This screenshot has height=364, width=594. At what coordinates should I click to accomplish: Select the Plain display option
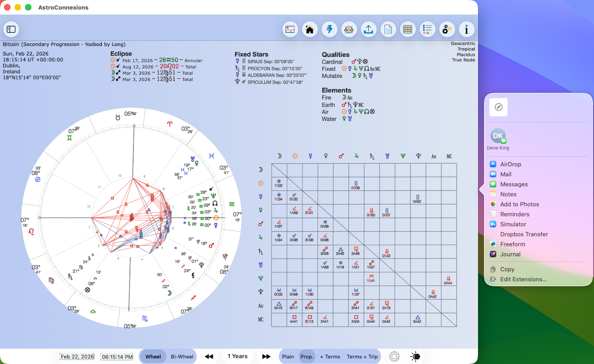(288, 357)
